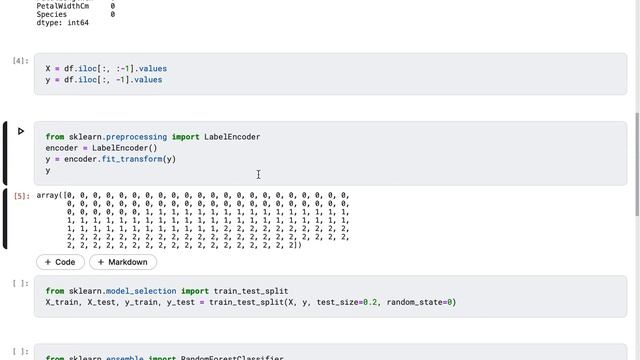Collapse the array output using left bar
The width and height of the screenshot is (640, 360).
(x=5, y=219)
